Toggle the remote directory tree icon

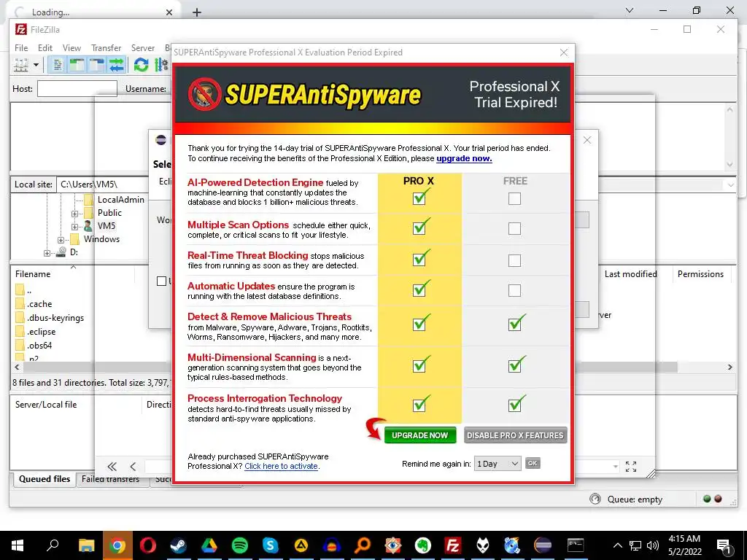(x=96, y=65)
